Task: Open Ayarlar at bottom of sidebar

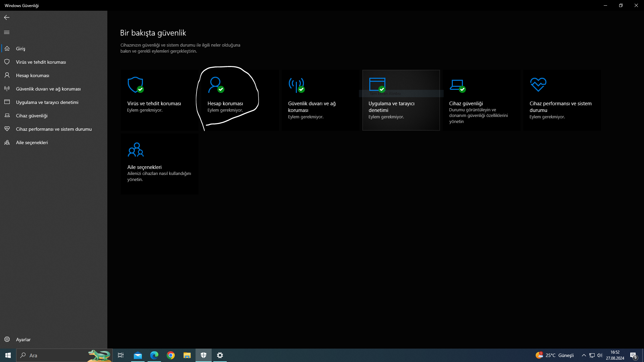Action: tap(23, 340)
